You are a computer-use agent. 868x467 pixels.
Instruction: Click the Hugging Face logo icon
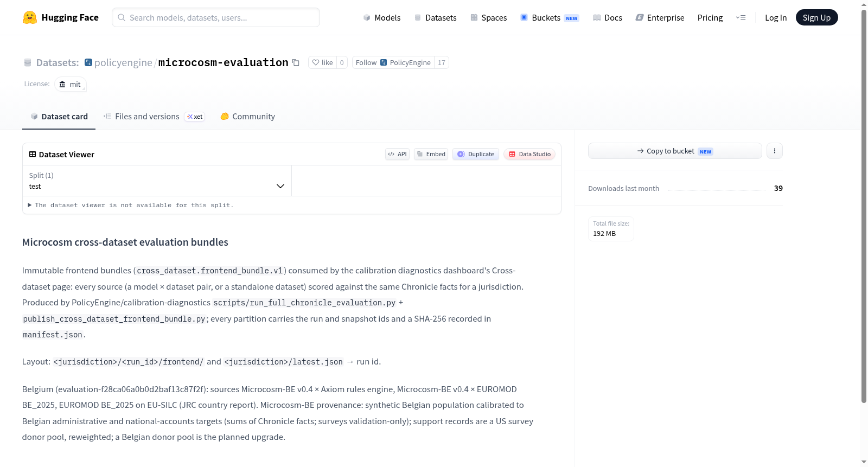tap(30, 17)
